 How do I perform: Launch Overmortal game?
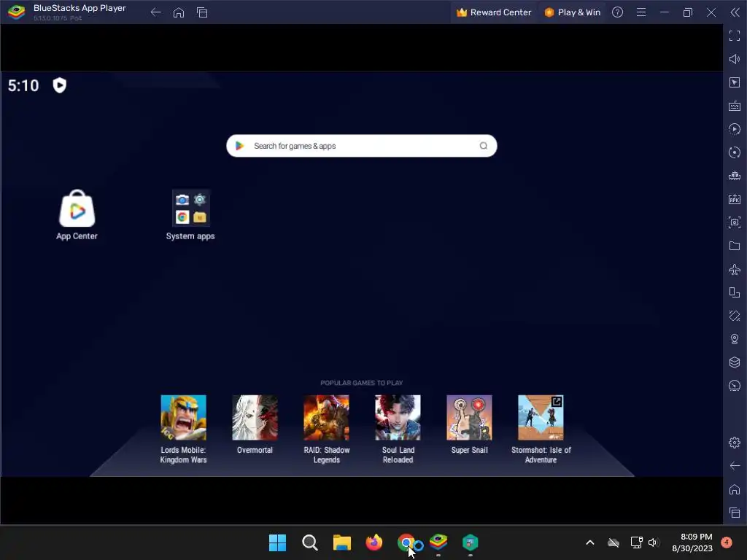click(x=255, y=424)
